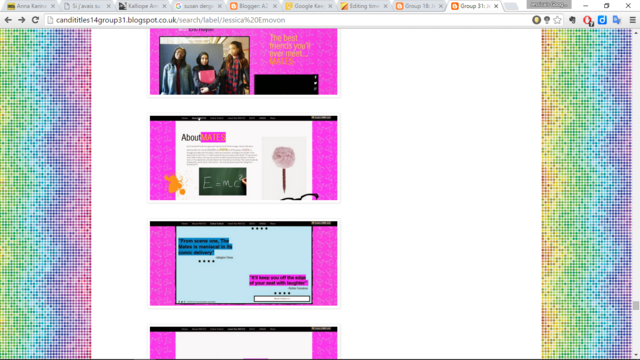Minimize the Chrome window
640x360 pixels.
coord(585,6)
